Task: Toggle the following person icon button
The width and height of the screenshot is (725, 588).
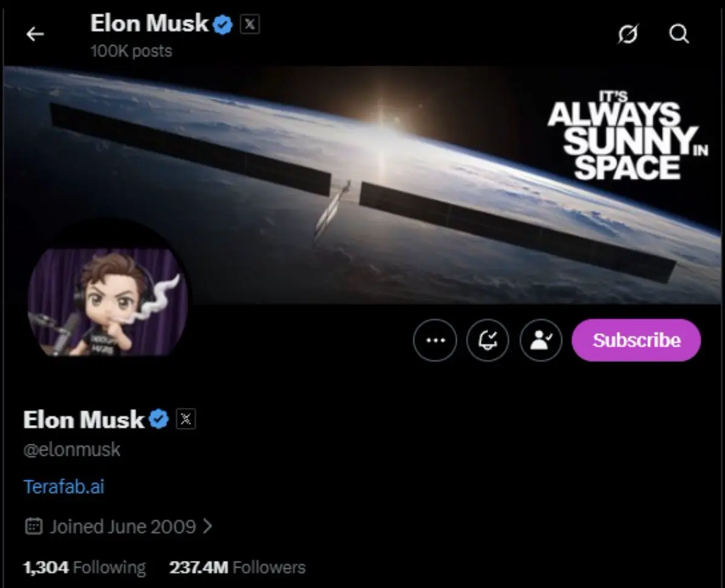Action: [541, 340]
